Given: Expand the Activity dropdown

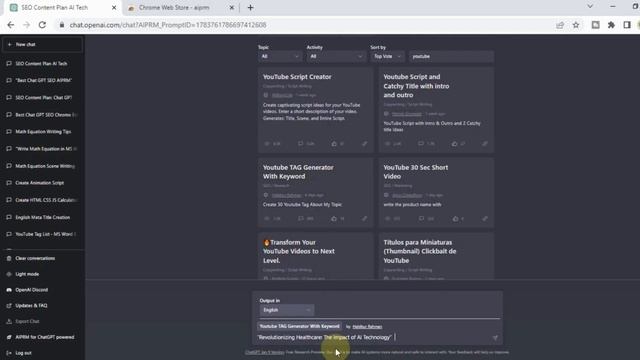Looking at the screenshot, I should [336, 56].
